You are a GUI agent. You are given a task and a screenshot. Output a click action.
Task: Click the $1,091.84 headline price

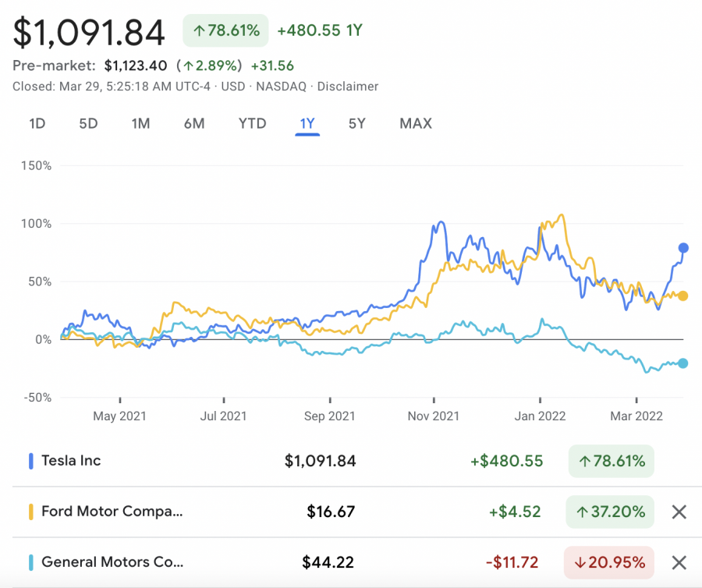89,32
